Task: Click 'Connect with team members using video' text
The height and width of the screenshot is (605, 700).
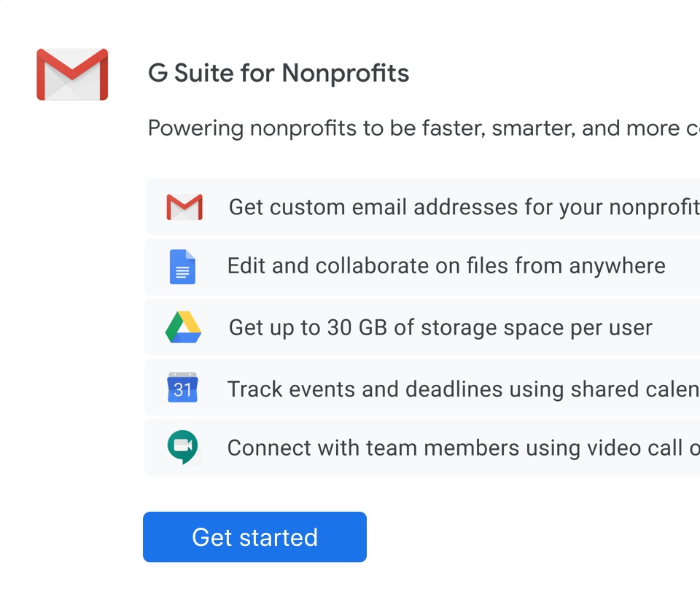Action: (464, 448)
